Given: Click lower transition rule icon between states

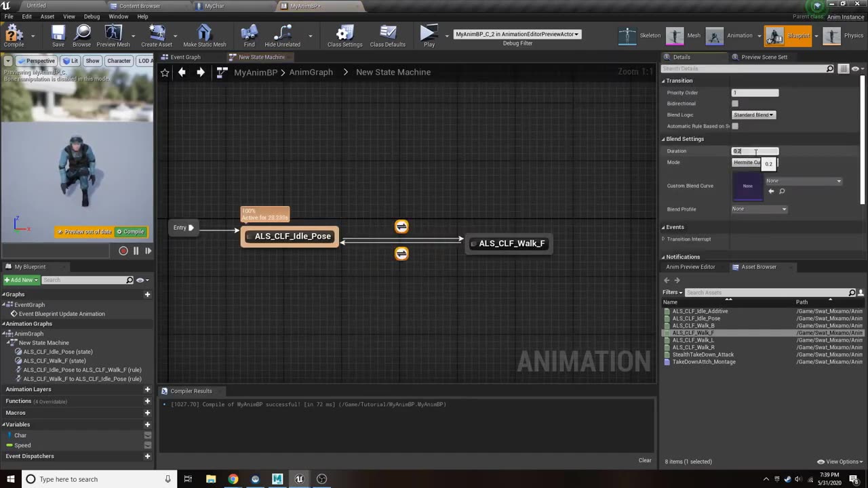Looking at the screenshot, I should 401,253.
